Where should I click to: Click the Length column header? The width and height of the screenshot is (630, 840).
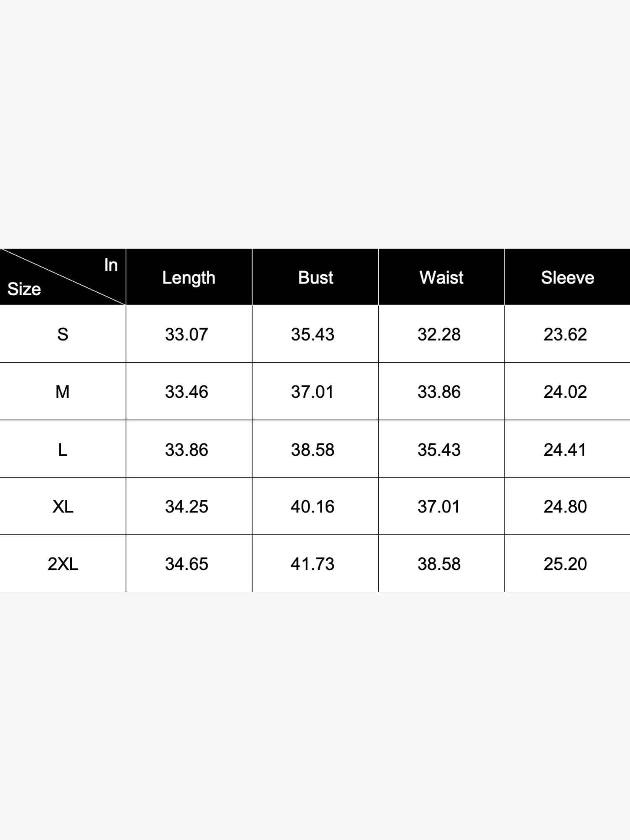pos(189,278)
